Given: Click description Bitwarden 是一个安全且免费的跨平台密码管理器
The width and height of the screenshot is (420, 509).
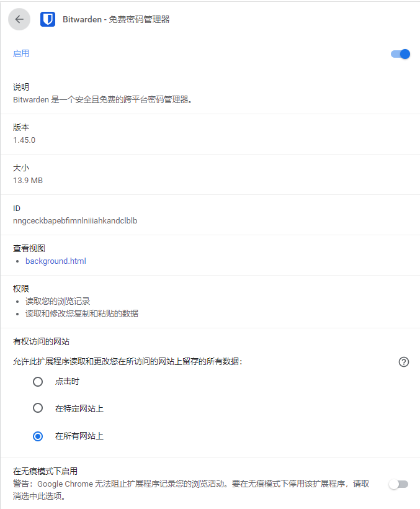Looking at the screenshot, I should pyautogui.click(x=102, y=100).
